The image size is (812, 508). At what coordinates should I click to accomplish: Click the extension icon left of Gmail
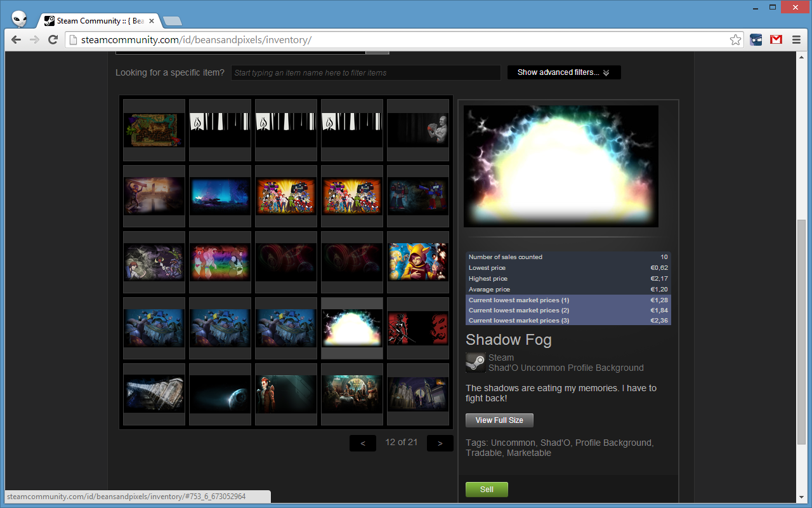[x=756, y=40]
